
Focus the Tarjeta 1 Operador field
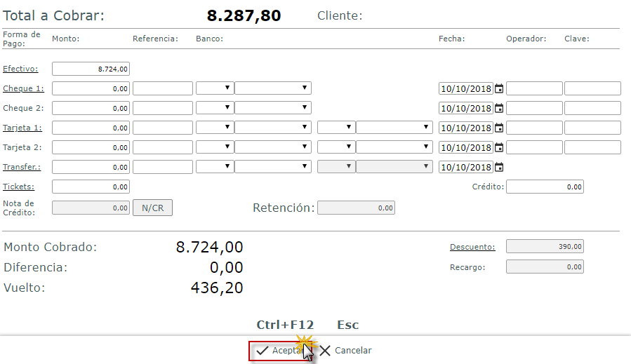click(x=534, y=128)
